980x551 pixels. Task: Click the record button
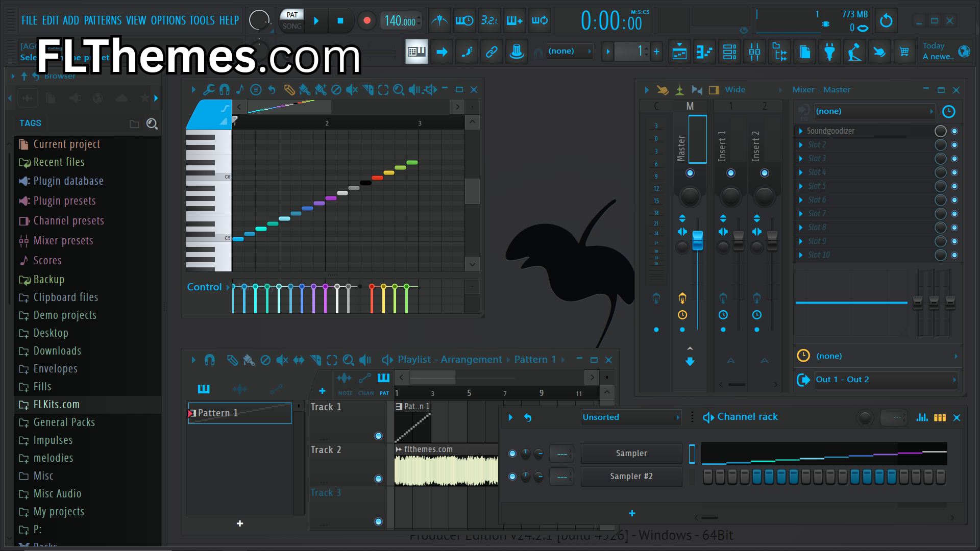(x=366, y=21)
